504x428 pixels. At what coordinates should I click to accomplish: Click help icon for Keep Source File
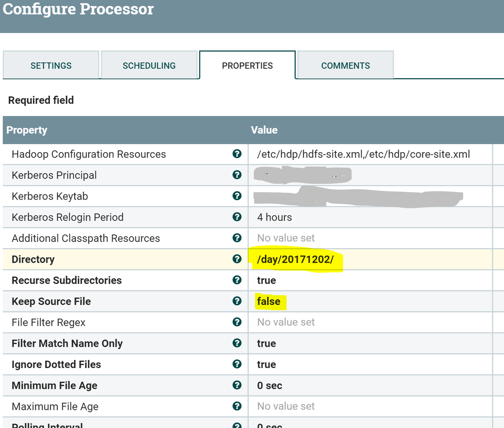pos(237,301)
